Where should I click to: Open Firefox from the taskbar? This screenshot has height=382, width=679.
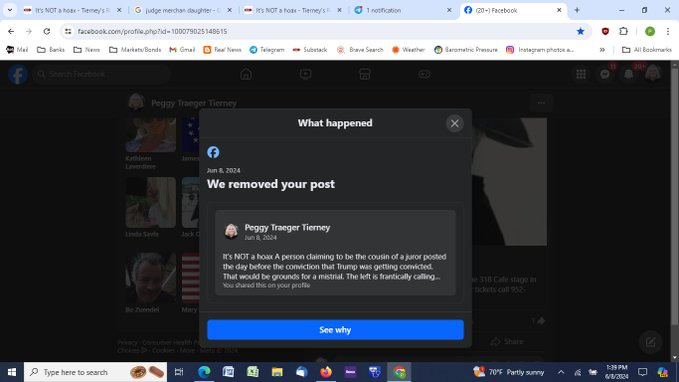[x=326, y=372]
